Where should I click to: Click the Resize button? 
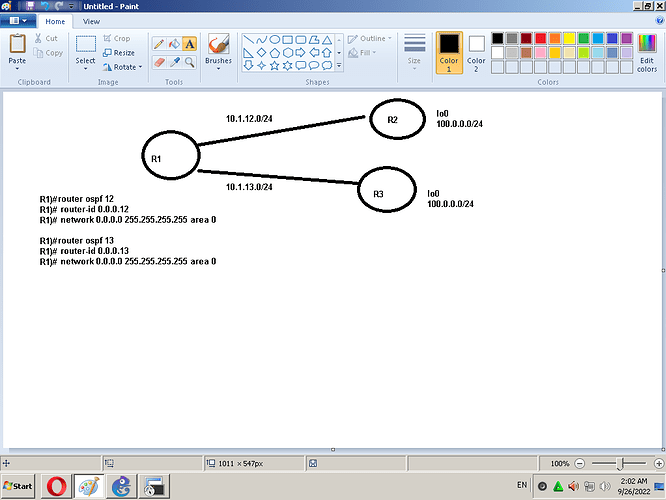coord(119,53)
